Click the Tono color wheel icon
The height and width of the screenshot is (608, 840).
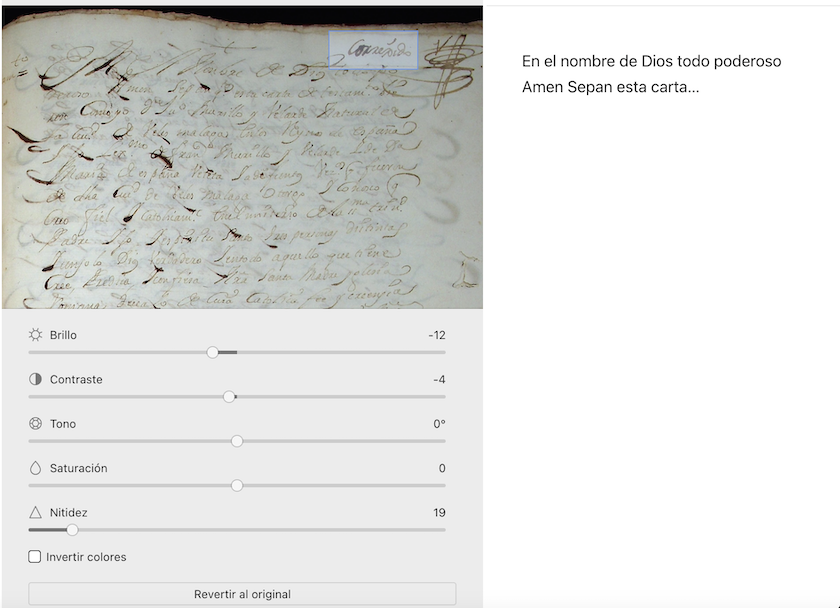pos(36,424)
